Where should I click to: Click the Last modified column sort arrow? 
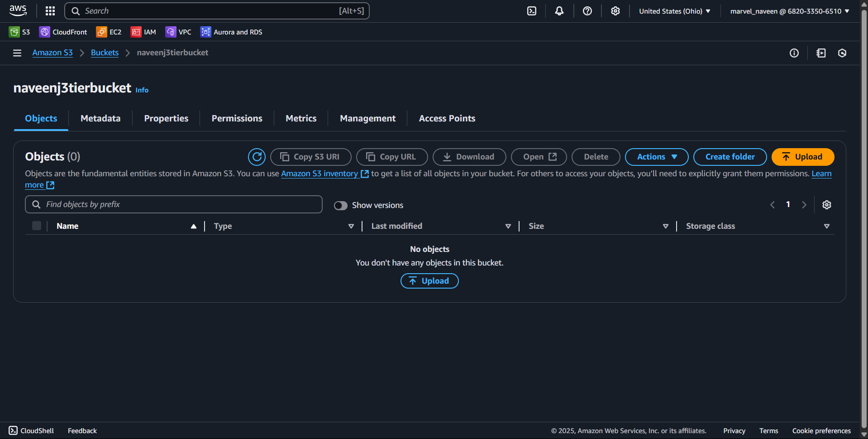(508, 227)
